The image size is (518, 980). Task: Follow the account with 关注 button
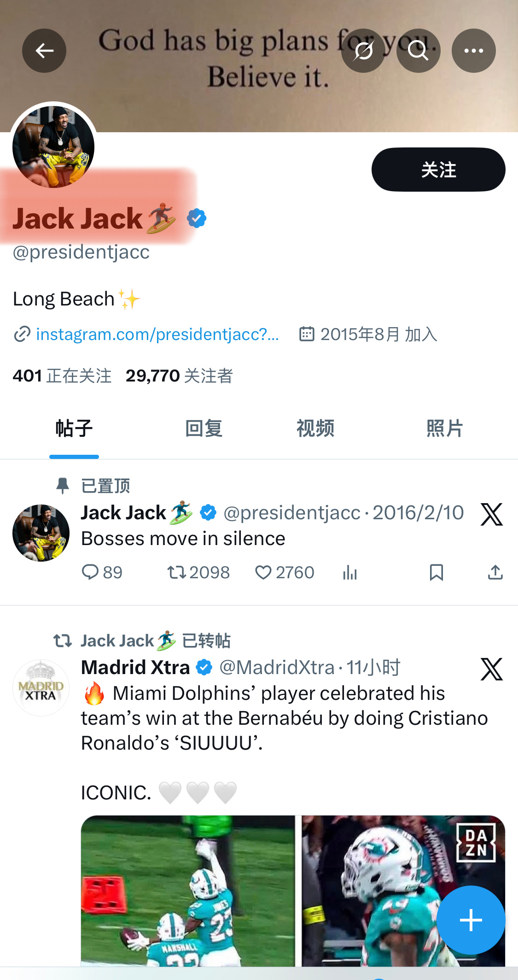(438, 170)
